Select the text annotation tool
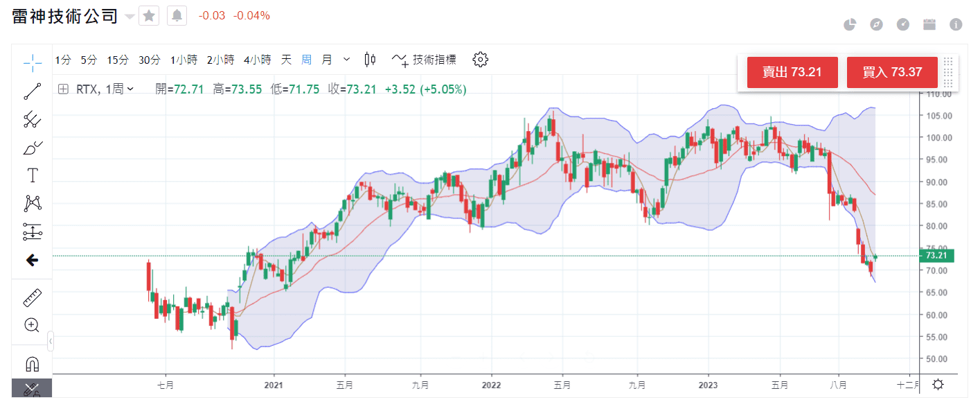This screenshot has width=980, height=409. point(33,175)
